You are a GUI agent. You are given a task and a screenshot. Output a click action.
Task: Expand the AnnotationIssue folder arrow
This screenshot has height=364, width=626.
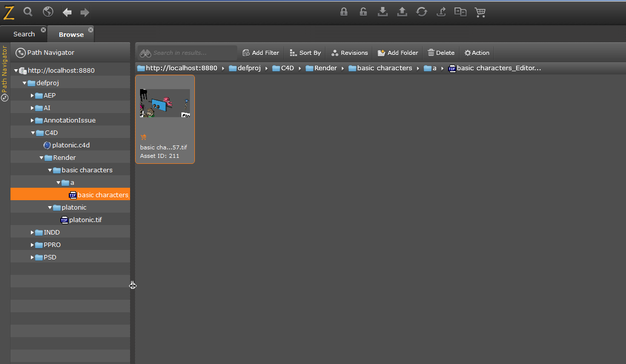point(32,121)
